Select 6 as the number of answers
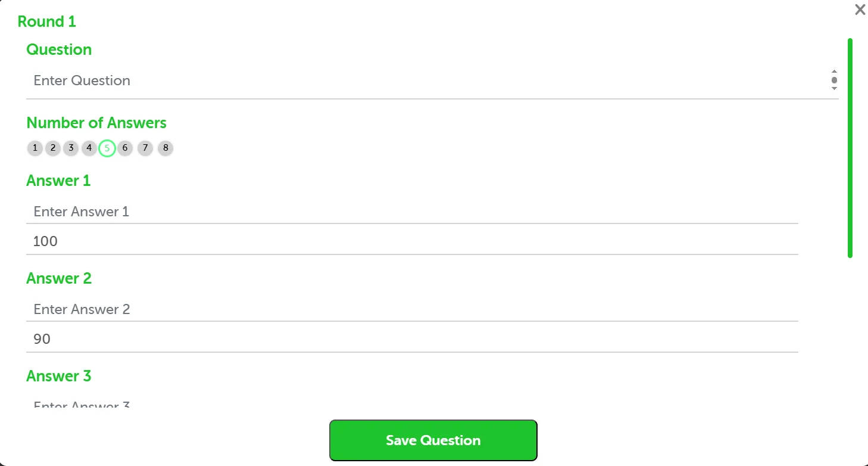 124,148
